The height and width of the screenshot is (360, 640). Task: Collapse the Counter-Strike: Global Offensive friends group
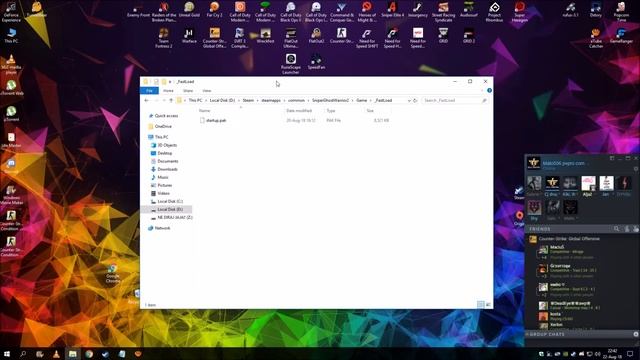tap(569, 239)
